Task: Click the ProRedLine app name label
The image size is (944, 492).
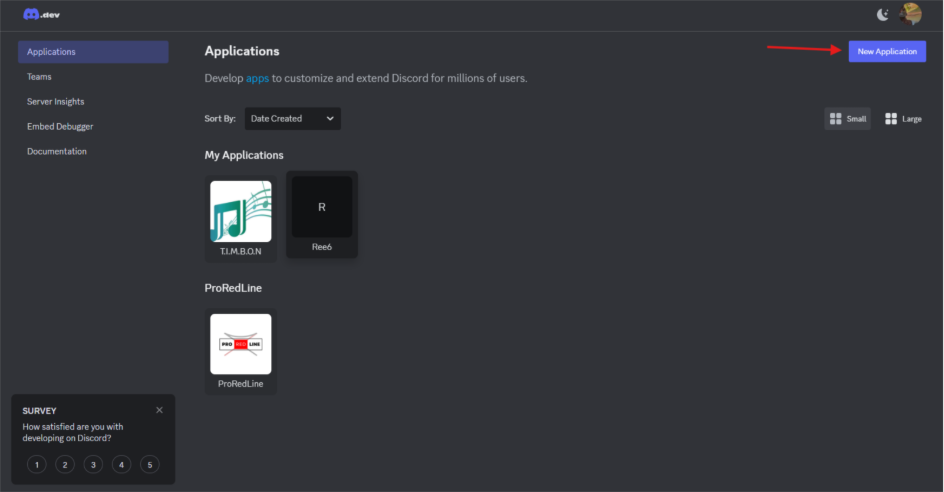Action: point(240,384)
